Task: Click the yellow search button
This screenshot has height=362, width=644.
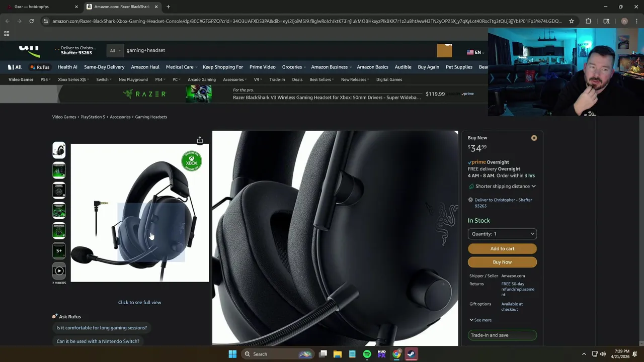Action: 444,50
